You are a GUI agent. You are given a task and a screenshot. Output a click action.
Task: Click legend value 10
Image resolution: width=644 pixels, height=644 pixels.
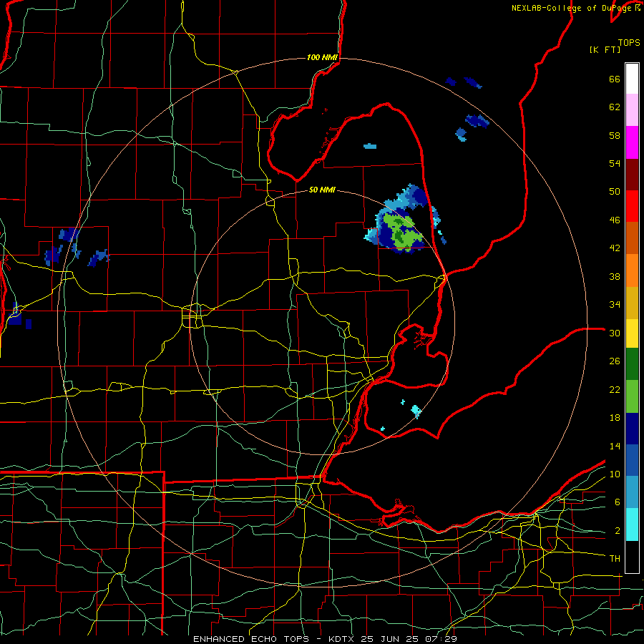(x=615, y=474)
